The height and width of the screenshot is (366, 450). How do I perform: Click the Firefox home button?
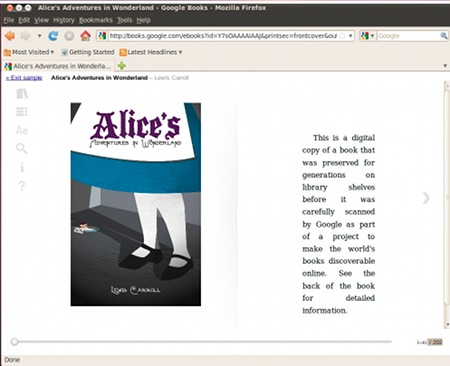click(85, 36)
